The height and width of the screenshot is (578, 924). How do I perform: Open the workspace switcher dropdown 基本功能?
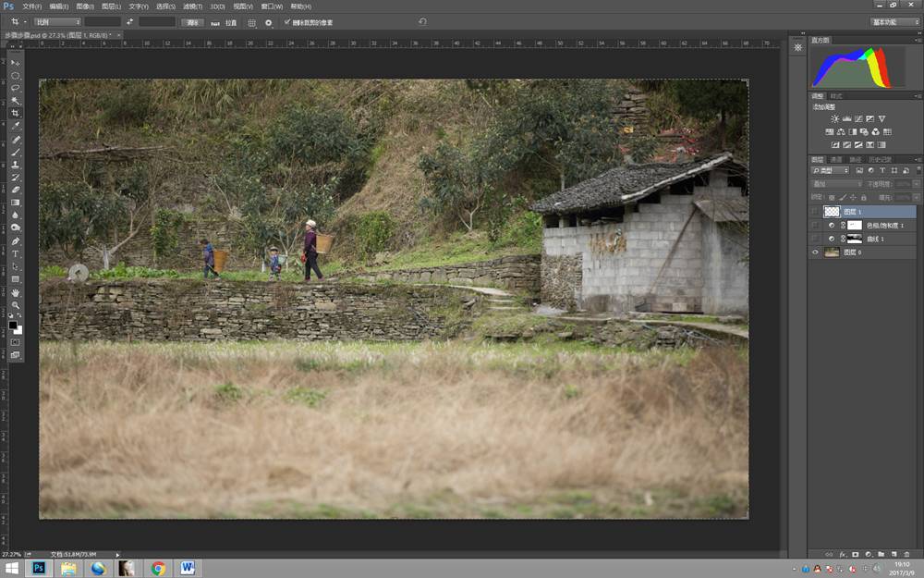(894, 21)
